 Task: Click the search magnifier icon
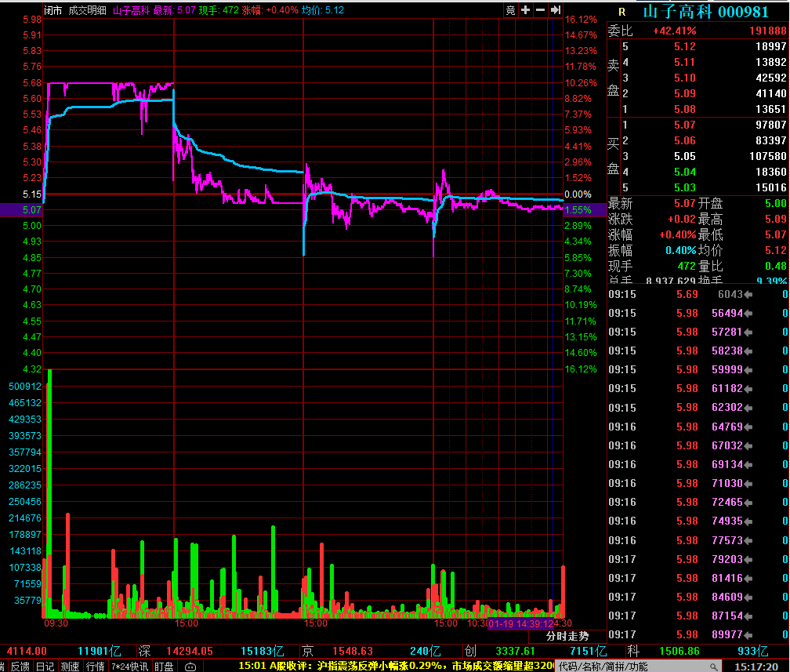click(x=713, y=667)
